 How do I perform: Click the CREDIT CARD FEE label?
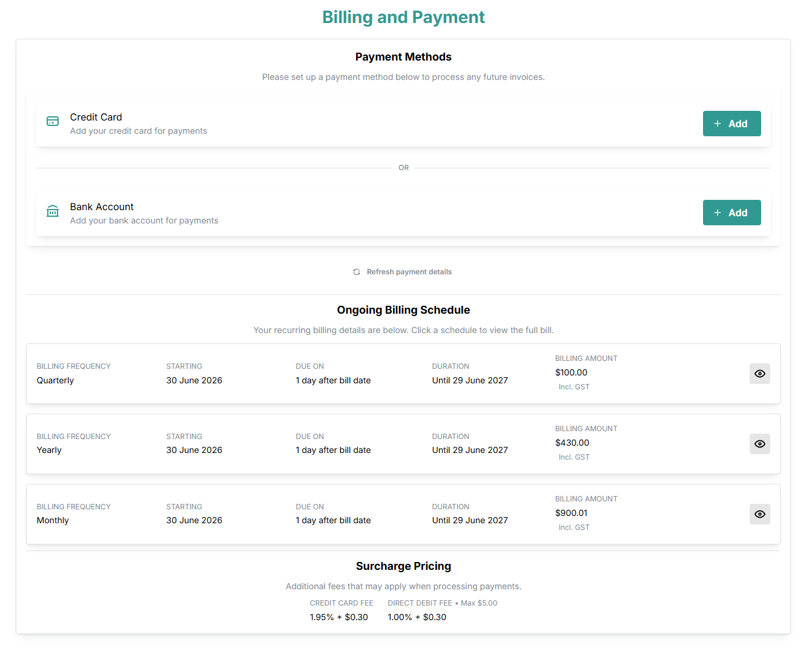coord(342,603)
